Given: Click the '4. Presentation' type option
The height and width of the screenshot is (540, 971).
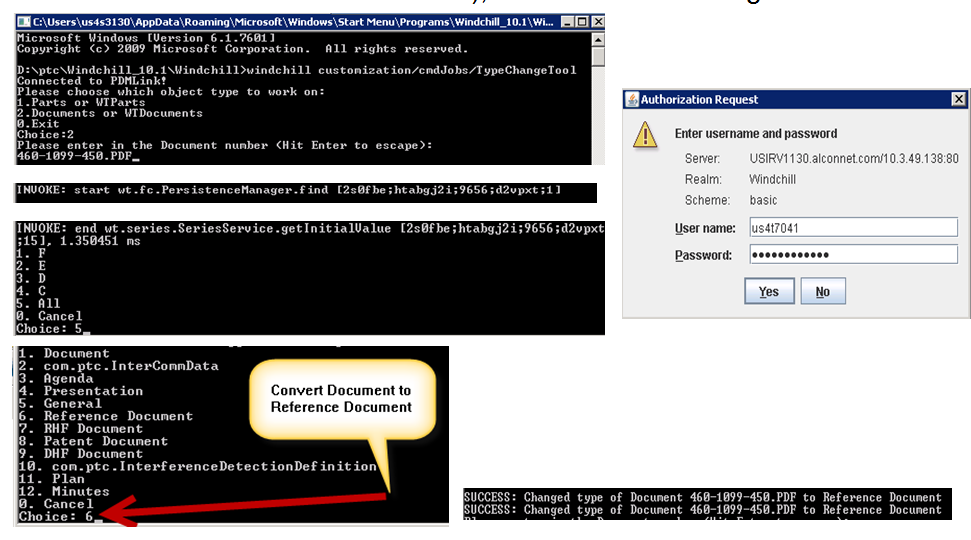Looking at the screenshot, I should [x=81, y=391].
